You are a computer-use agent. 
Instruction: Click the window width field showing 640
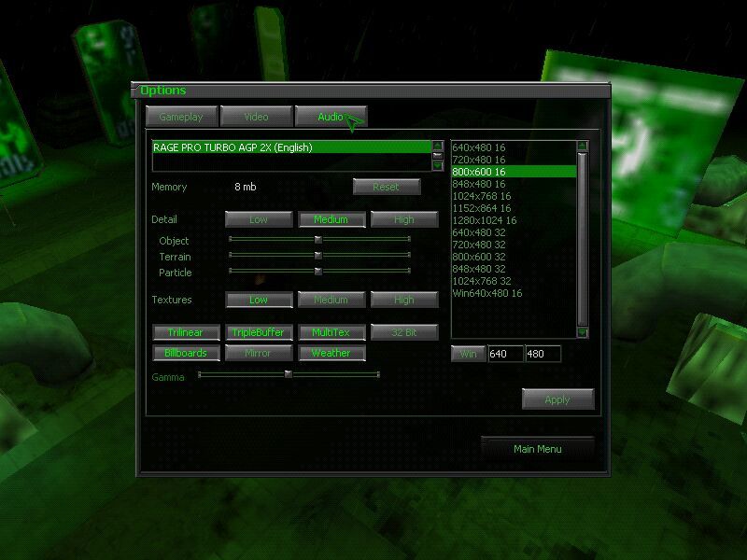pos(503,354)
